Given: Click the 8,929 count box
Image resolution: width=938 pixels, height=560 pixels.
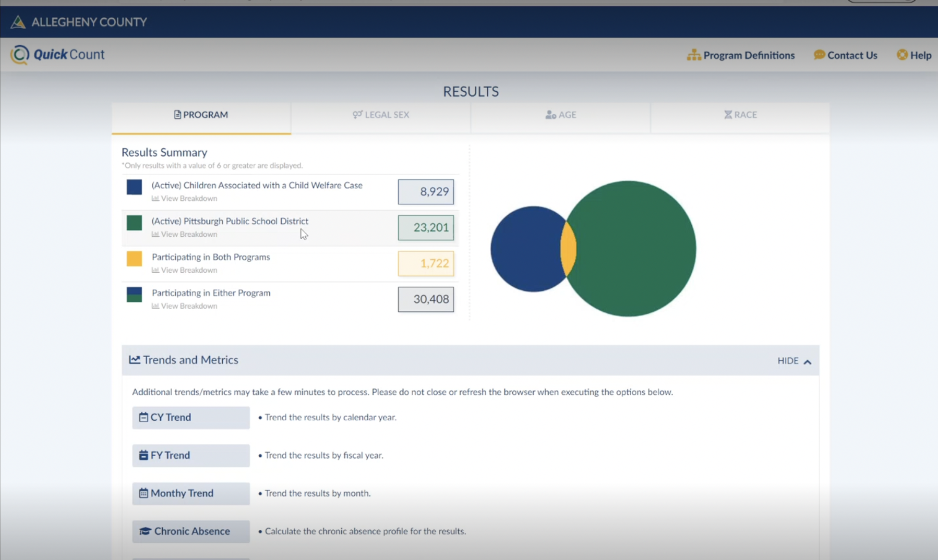Looking at the screenshot, I should (426, 192).
